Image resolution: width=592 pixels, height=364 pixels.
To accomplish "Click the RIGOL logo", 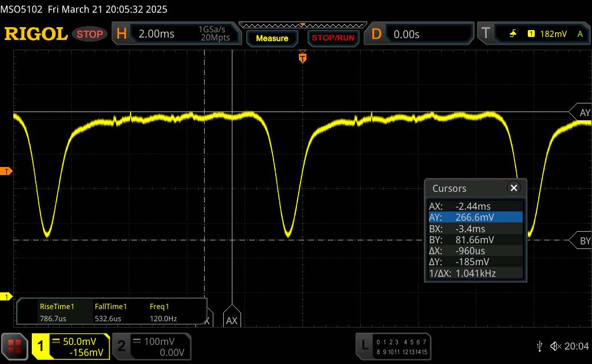I will coord(36,34).
